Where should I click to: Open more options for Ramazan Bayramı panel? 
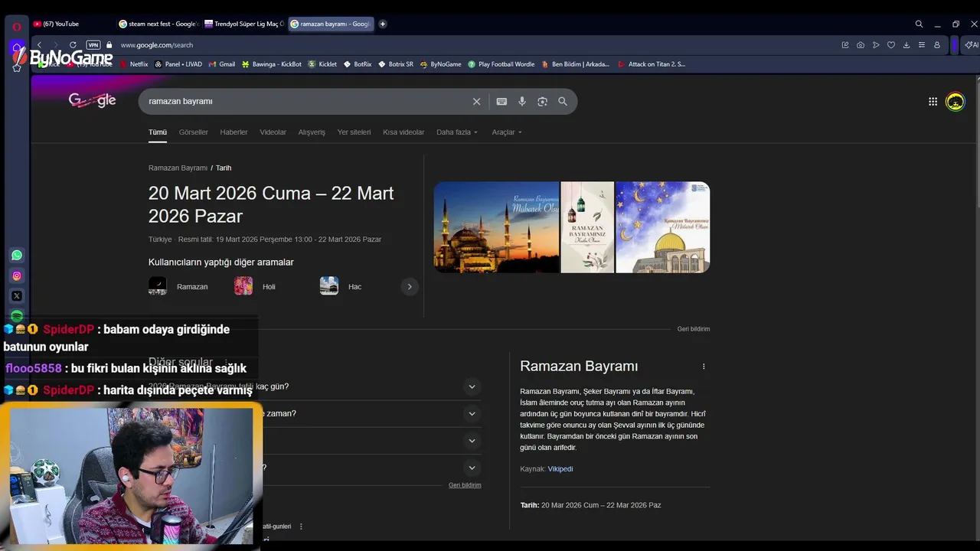(704, 367)
